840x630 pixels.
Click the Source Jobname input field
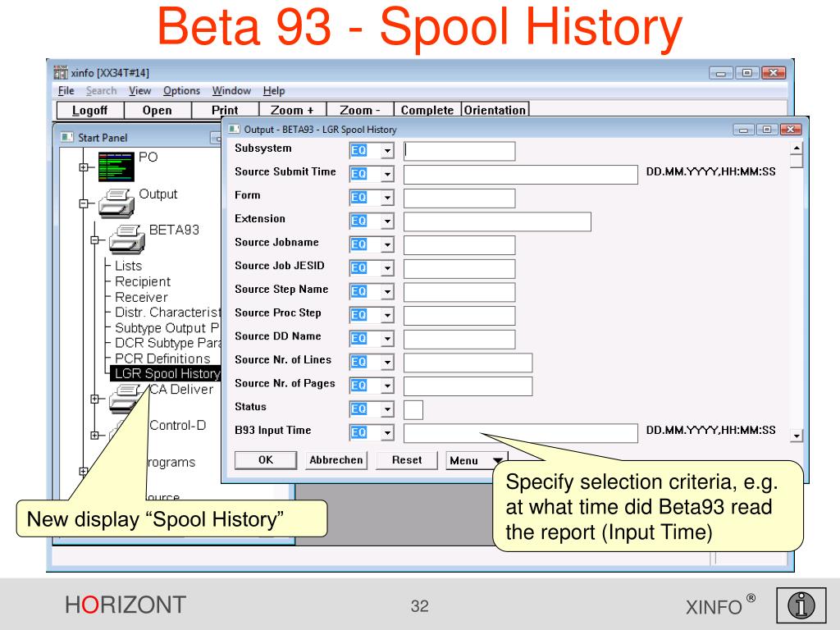click(459, 245)
